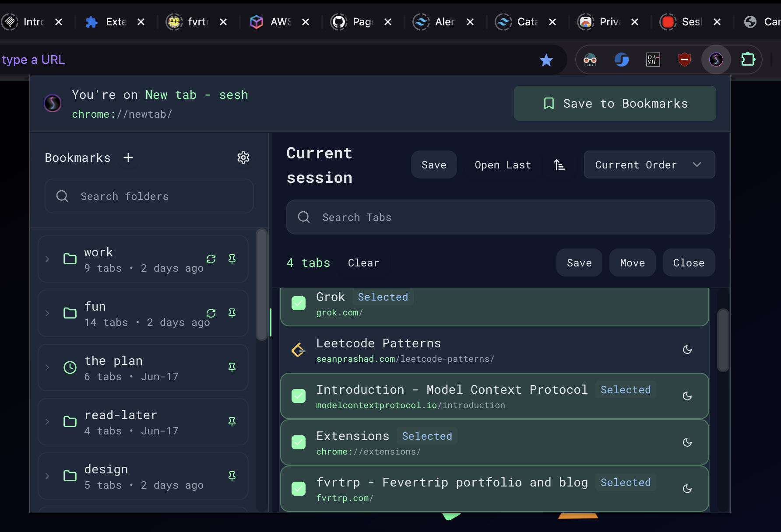Screen dimensions: 781x532
Task: Move the selected tabs
Action: [x=632, y=262]
